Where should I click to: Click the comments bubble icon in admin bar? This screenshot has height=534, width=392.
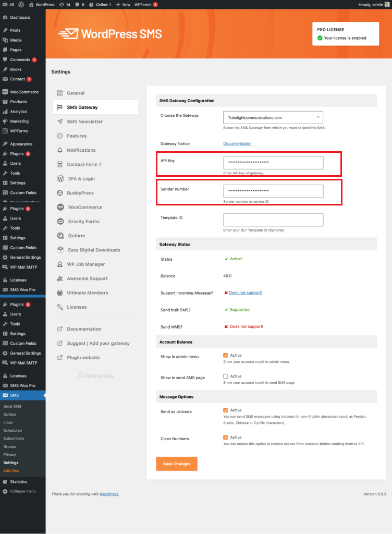coord(77,4)
